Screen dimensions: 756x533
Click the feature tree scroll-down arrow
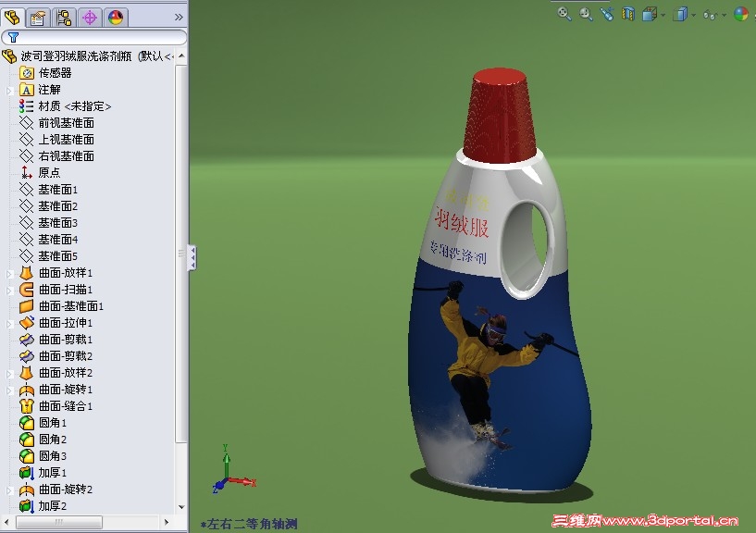(181, 507)
